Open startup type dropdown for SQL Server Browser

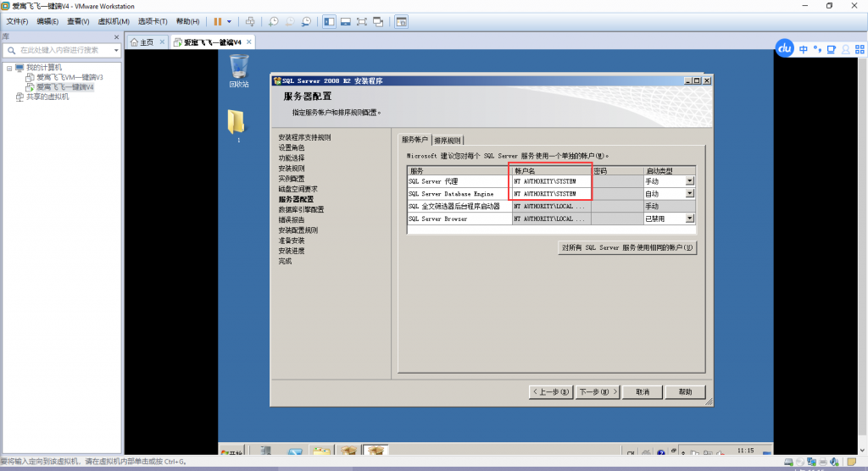(x=690, y=219)
